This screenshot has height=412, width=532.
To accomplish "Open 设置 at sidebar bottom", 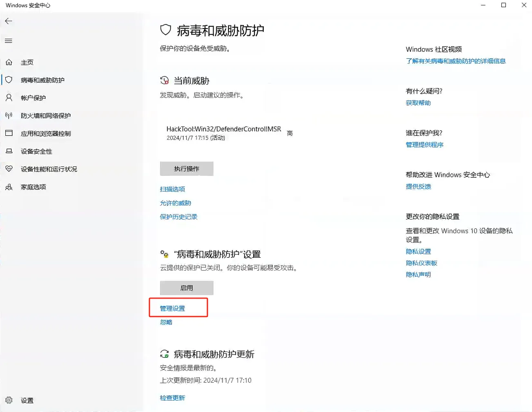I will [x=27, y=401].
